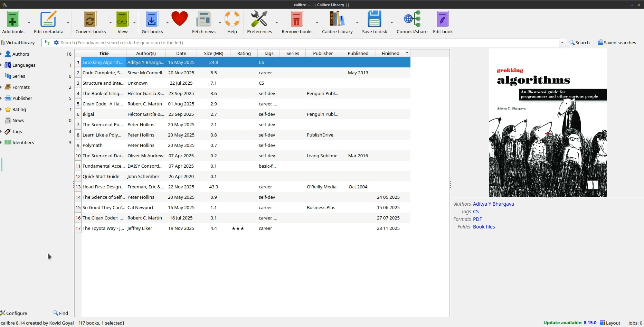Open the Help lifebuoy icon
This screenshot has height=327, width=644.
click(x=232, y=19)
